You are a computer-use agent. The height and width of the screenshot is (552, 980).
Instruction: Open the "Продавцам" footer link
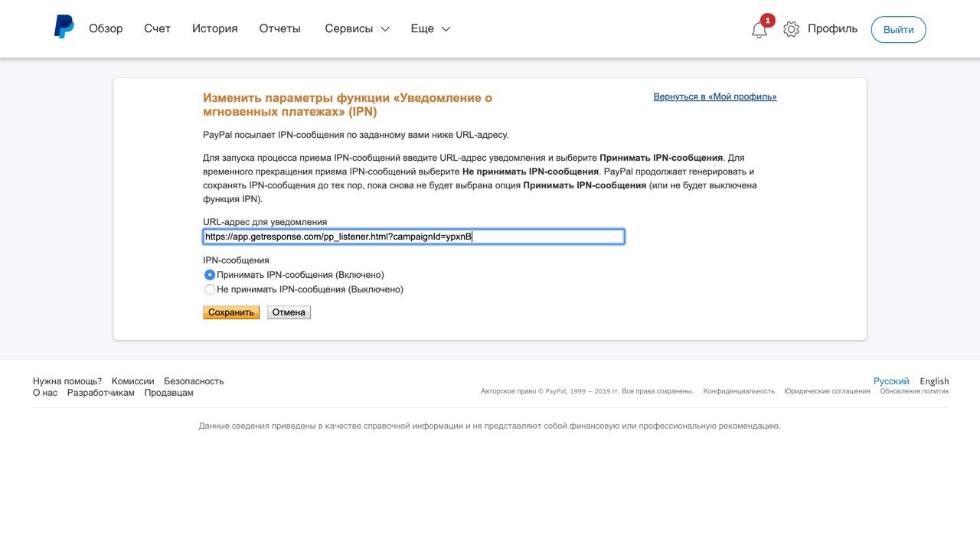pyautogui.click(x=169, y=393)
